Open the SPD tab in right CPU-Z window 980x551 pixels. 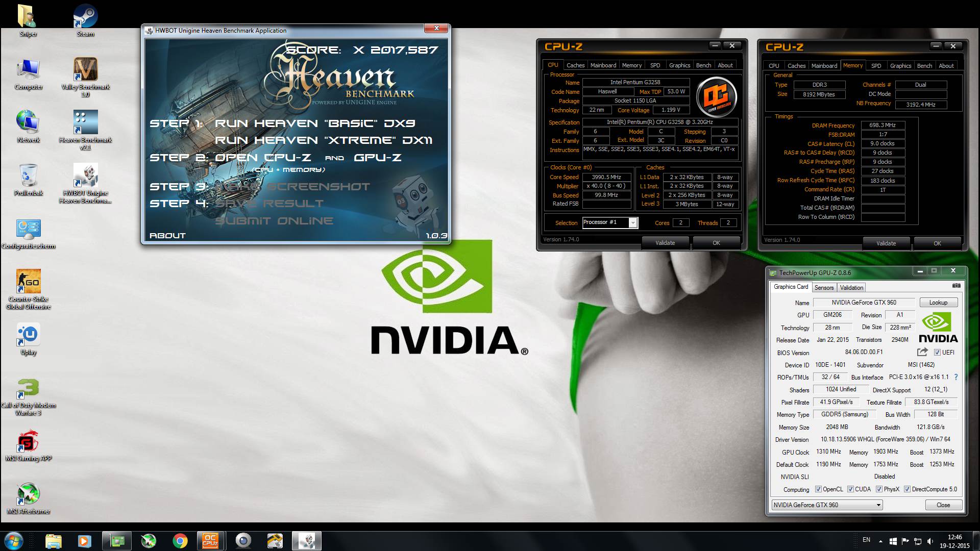pos(876,66)
